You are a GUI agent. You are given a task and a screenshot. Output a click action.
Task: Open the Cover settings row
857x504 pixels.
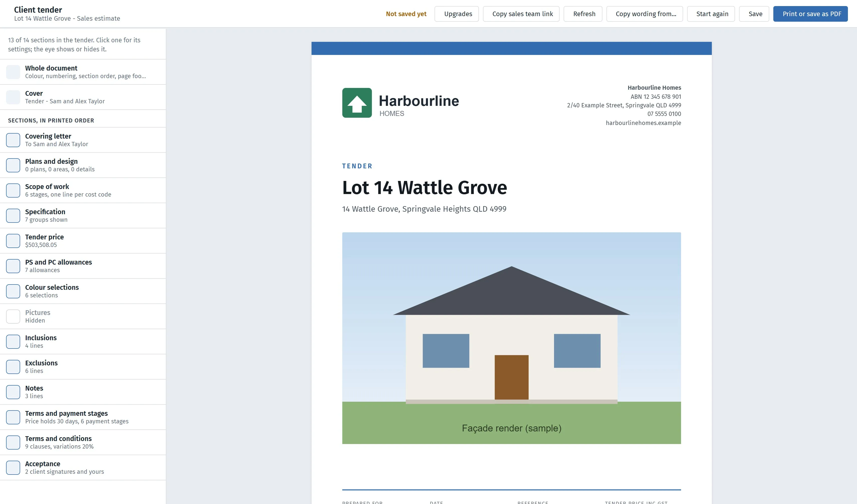tap(83, 97)
